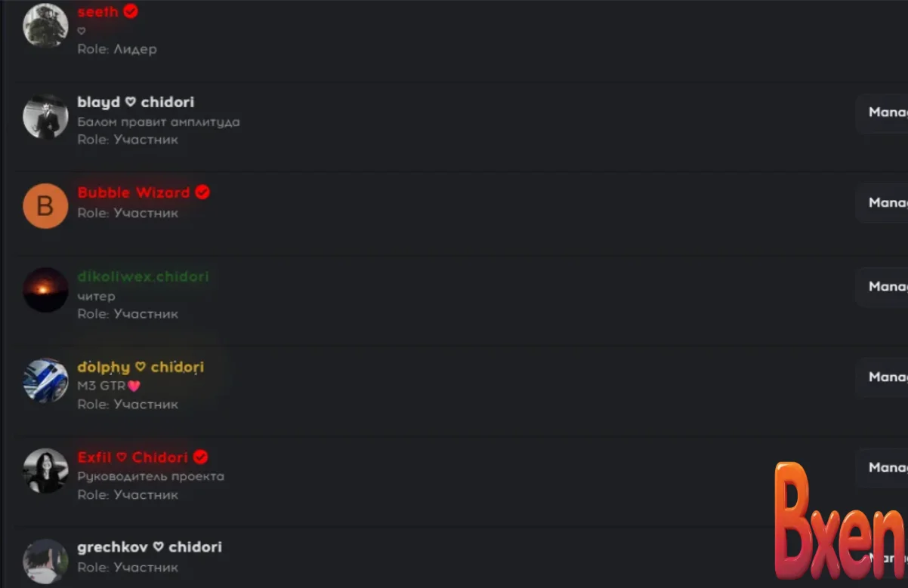
Task: Click the Exfil ♡ Chidori profile avatar
Action: click(45, 471)
